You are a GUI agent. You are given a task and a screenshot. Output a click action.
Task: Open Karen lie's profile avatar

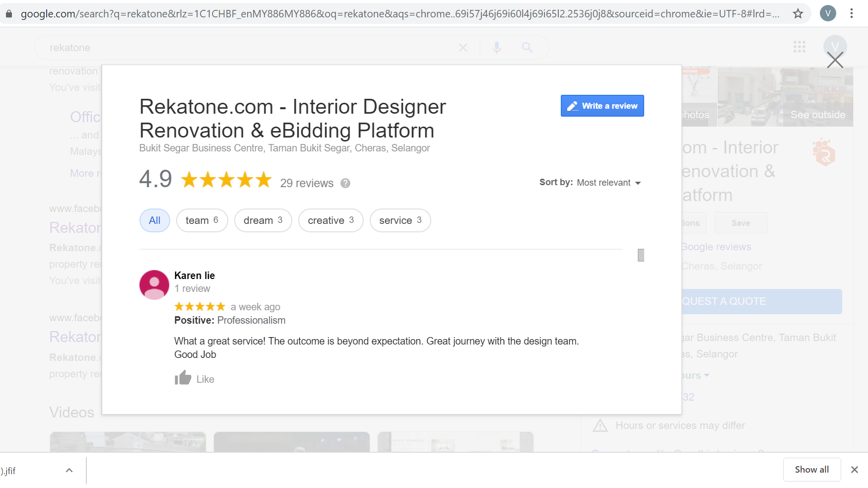pyautogui.click(x=154, y=285)
